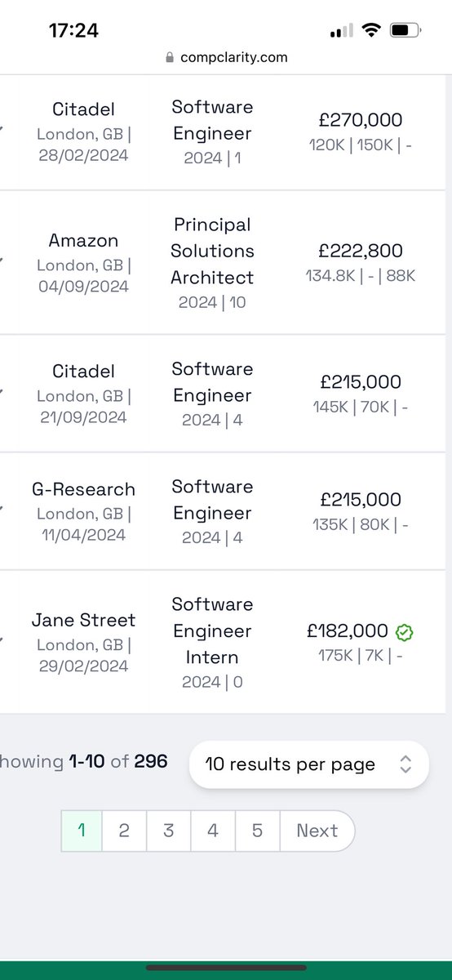
Task: Tap the up-down arrows on results selector
Action: [405, 764]
